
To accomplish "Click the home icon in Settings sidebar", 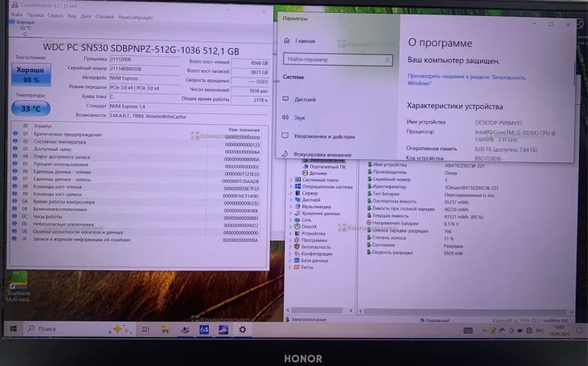I will [x=287, y=41].
